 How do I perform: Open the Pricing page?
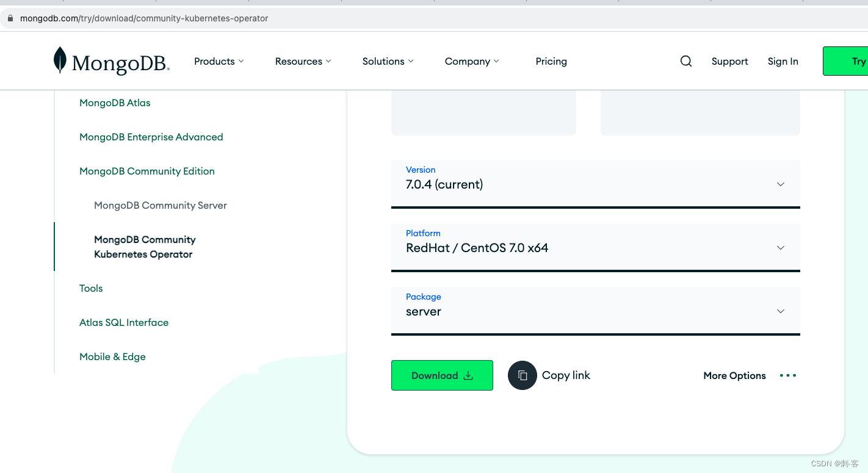tap(551, 61)
